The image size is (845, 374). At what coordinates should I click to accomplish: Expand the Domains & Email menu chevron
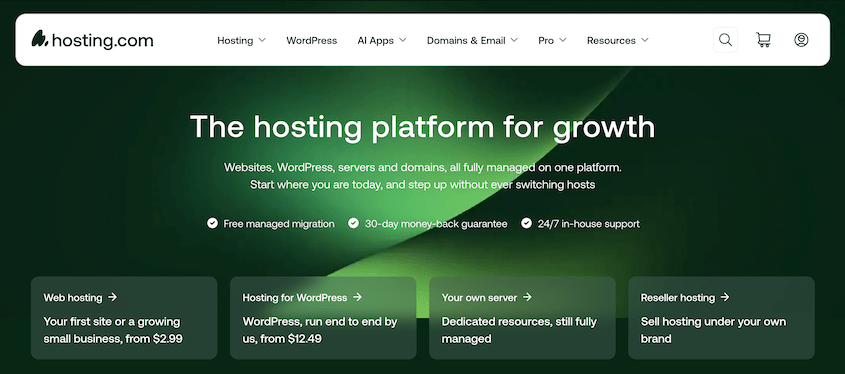pos(514,40)
